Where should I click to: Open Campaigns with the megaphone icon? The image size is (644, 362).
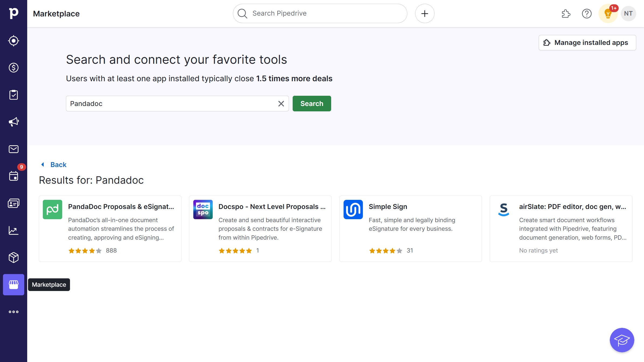click(x=13, y=122)
